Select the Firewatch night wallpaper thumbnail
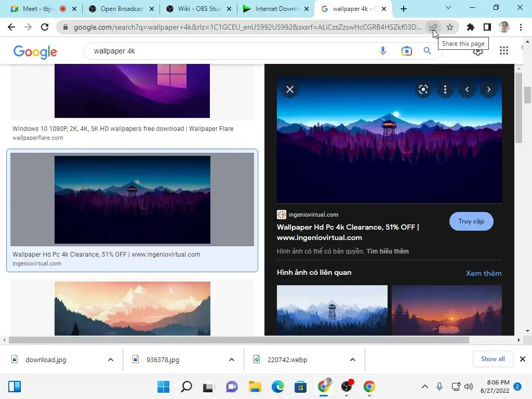Image resolution: width=532 pixels, height=399 pixels. pyautogui.click(x=132, y=199)
